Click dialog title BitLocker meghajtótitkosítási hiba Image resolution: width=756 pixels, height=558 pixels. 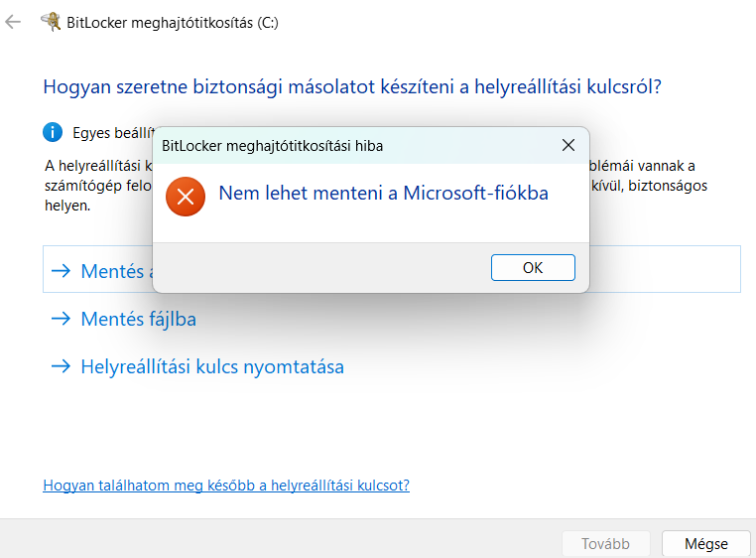click(x=273, y=146)
